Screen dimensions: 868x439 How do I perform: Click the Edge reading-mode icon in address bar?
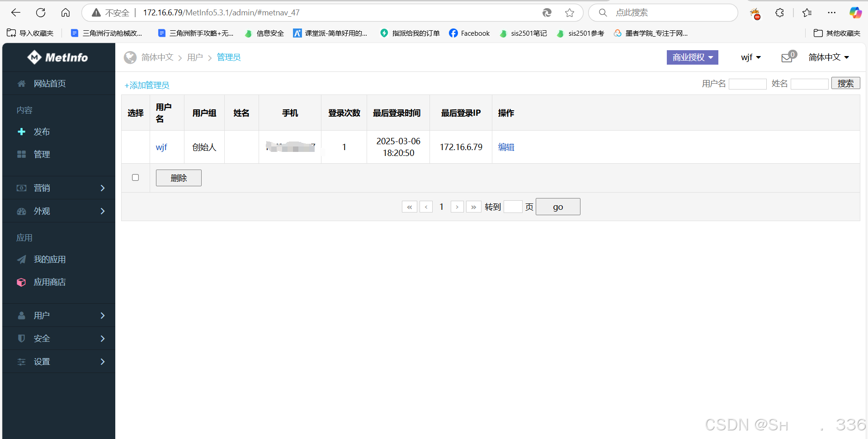(x=547, y=13)
